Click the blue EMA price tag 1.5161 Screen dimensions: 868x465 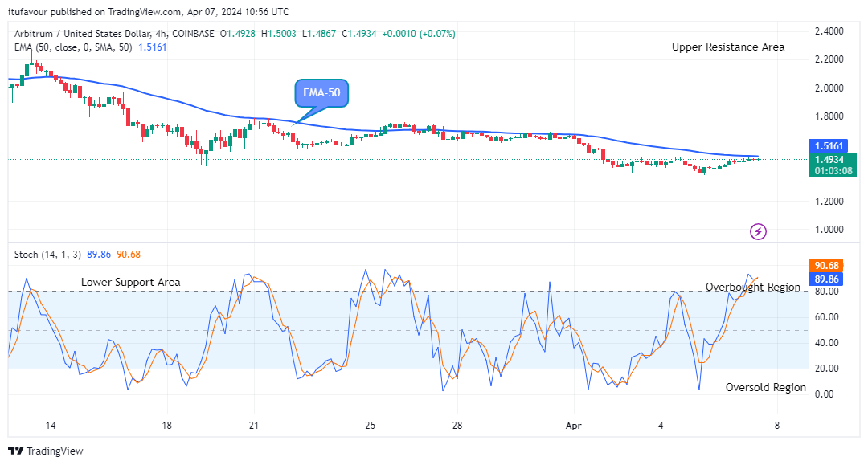click(x=828, y=146)
